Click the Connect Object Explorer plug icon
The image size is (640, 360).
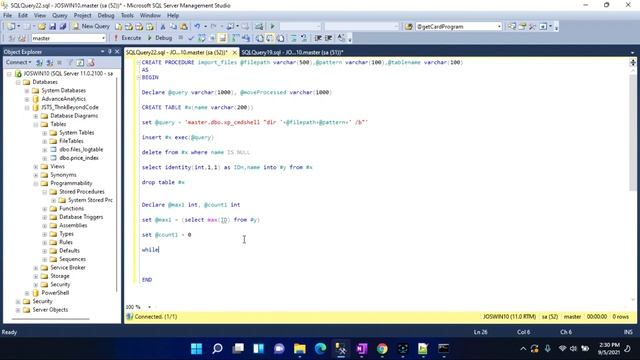[39, 62]
